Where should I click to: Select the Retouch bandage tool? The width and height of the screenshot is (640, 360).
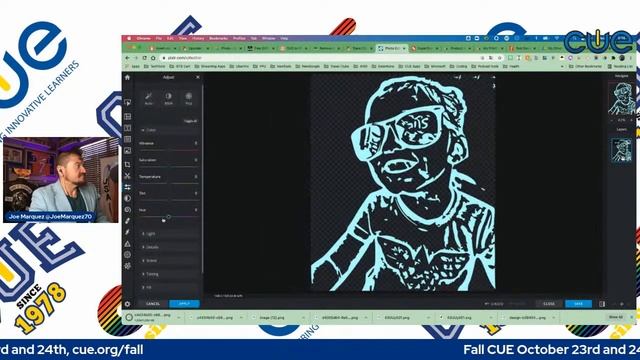127,221
